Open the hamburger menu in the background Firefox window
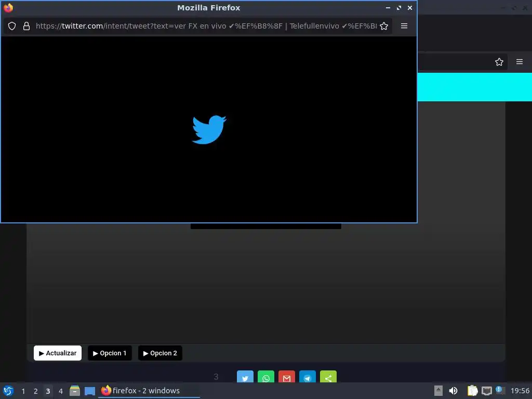Image resolution: width=532 pixels, height=399 pixels. pos(520,62)
